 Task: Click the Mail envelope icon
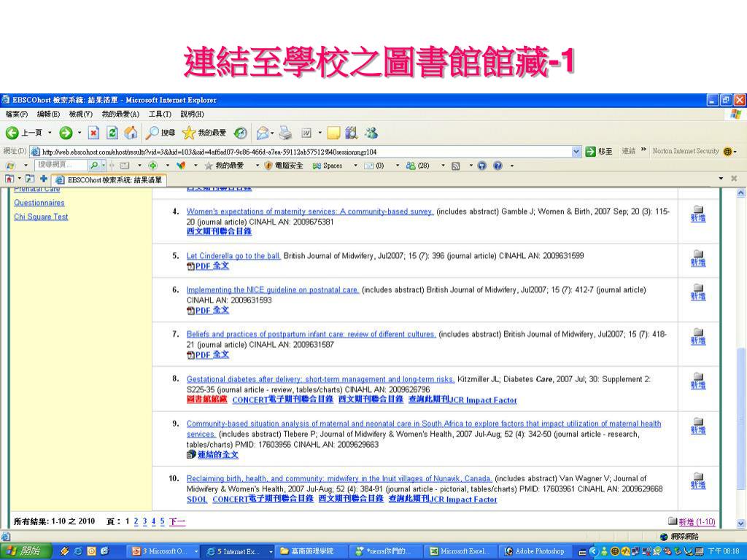[262, 133]
